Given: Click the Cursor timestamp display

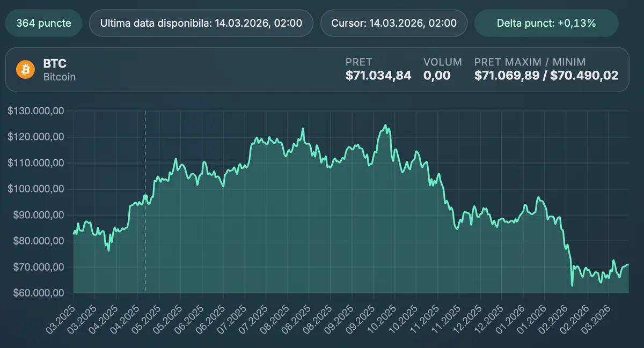Looking at the screenshot, I should (x=394, y=23).
